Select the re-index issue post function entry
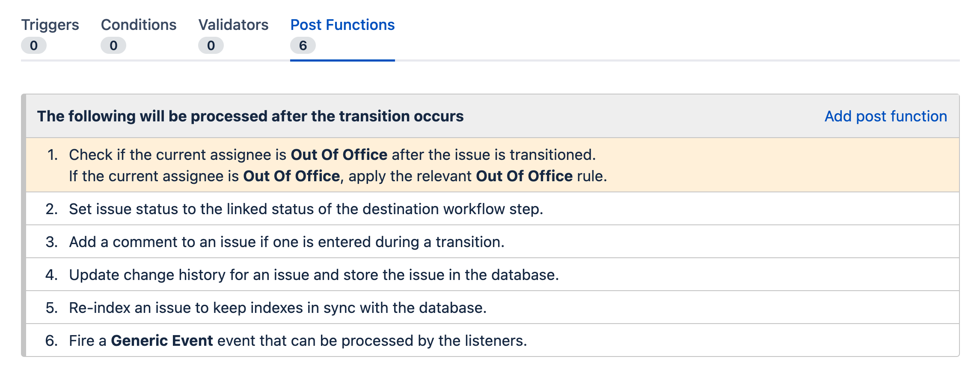Image resolution: width=980 pixels, height=383 pixels. click(x=278, y=308)
